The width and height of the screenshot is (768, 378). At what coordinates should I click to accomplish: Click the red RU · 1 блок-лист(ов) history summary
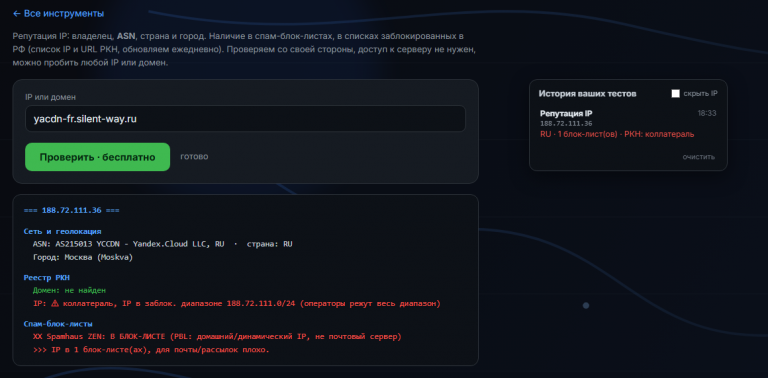(617, 134)
